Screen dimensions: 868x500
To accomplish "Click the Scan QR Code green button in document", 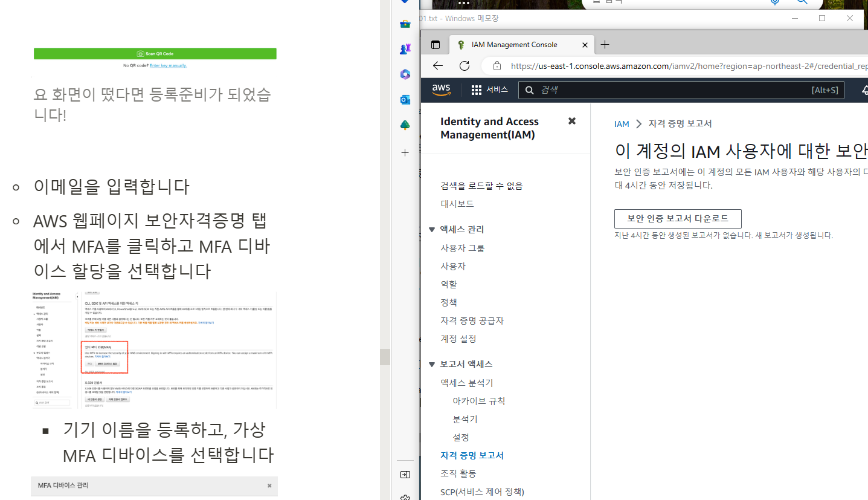I will [155, 54].
